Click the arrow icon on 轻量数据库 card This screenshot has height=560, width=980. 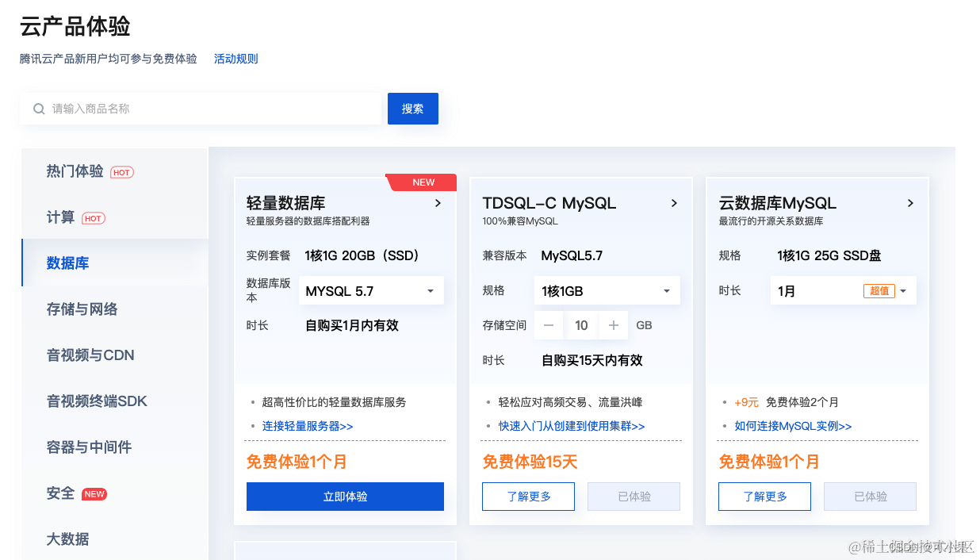pos(438,203)
